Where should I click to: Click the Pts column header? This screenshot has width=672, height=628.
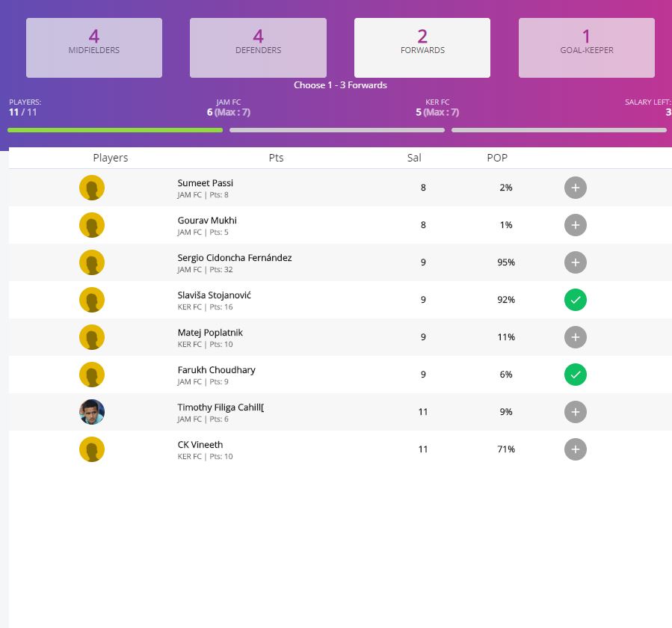pyautogui.click(x=276, y=158)
